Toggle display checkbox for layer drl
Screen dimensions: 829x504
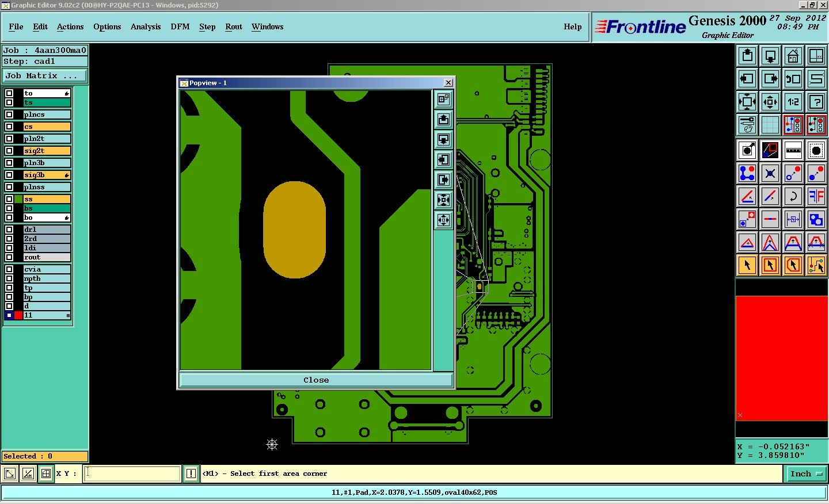pyautogui.click(x=9, y=230)
